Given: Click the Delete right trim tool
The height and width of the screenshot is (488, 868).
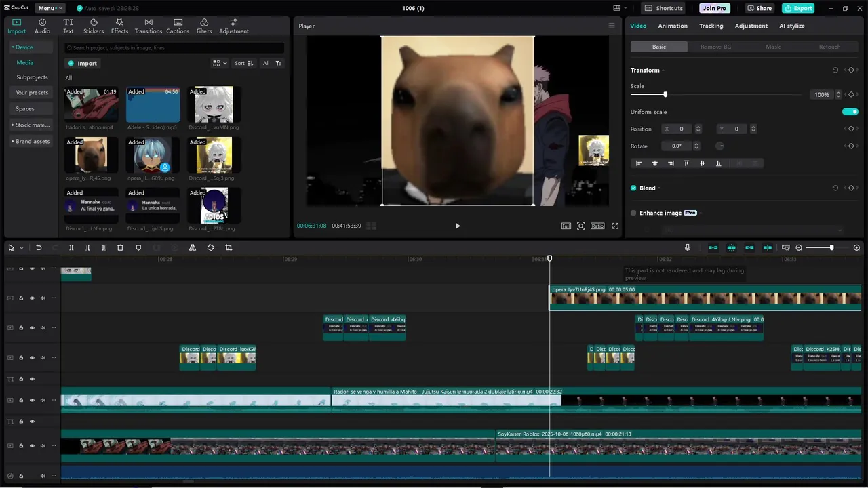Looking at the screenshot, I should [x=104, y=248].
